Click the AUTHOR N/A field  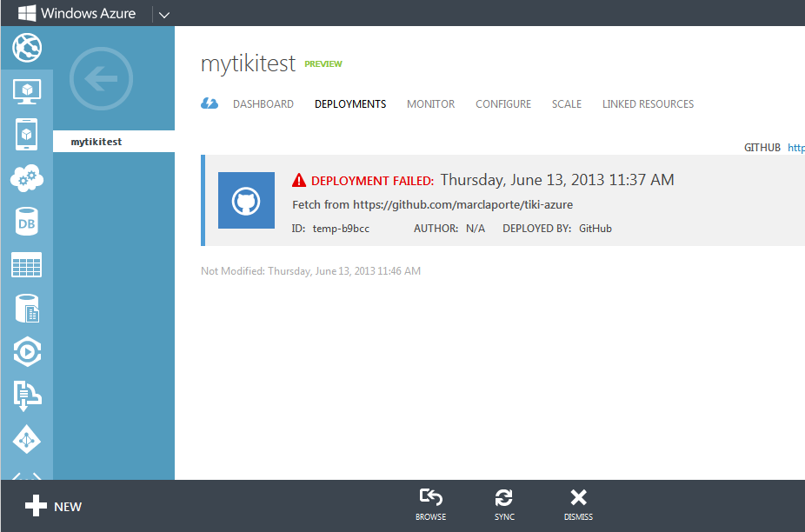[x=449, y=229]
